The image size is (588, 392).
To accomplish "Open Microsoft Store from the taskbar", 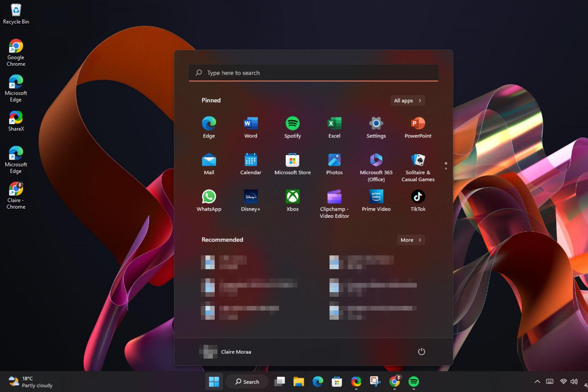I will (x=337, y=382).
